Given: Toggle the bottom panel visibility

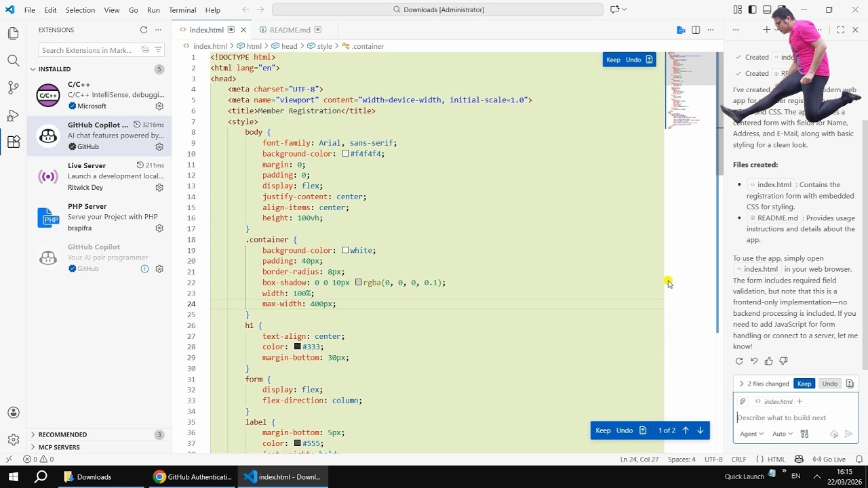Looking at the screenshot, I should [x=767, y=10].
